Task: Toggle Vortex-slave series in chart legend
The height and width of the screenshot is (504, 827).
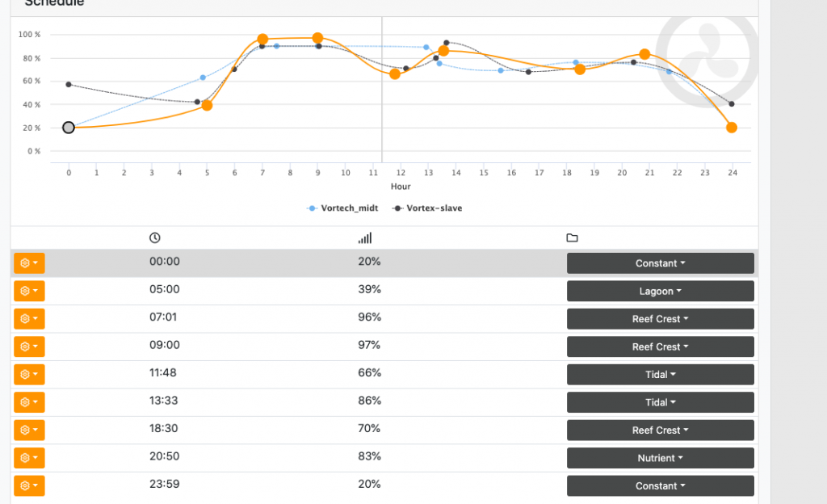Action: point(428,208)
